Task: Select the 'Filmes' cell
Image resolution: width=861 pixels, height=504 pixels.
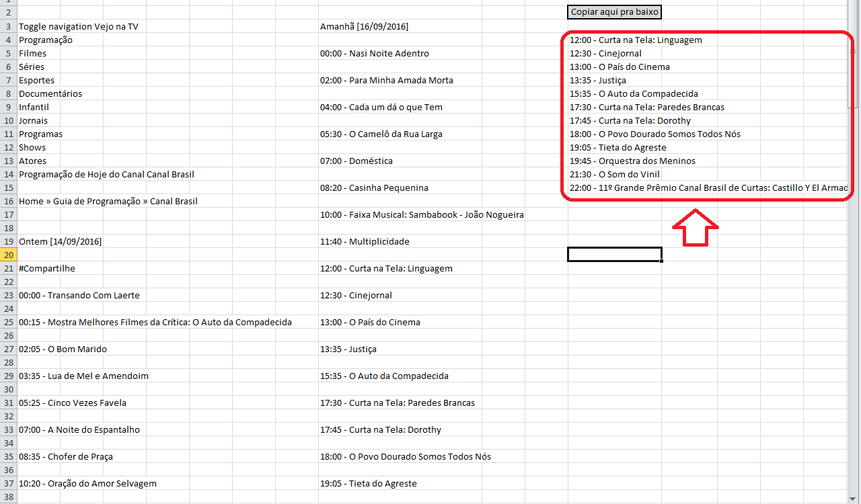Action: click(x=33, y=53)
